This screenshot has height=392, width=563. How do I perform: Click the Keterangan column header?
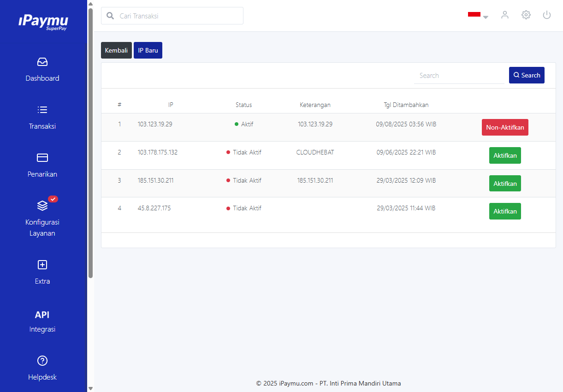coord(315,105)
